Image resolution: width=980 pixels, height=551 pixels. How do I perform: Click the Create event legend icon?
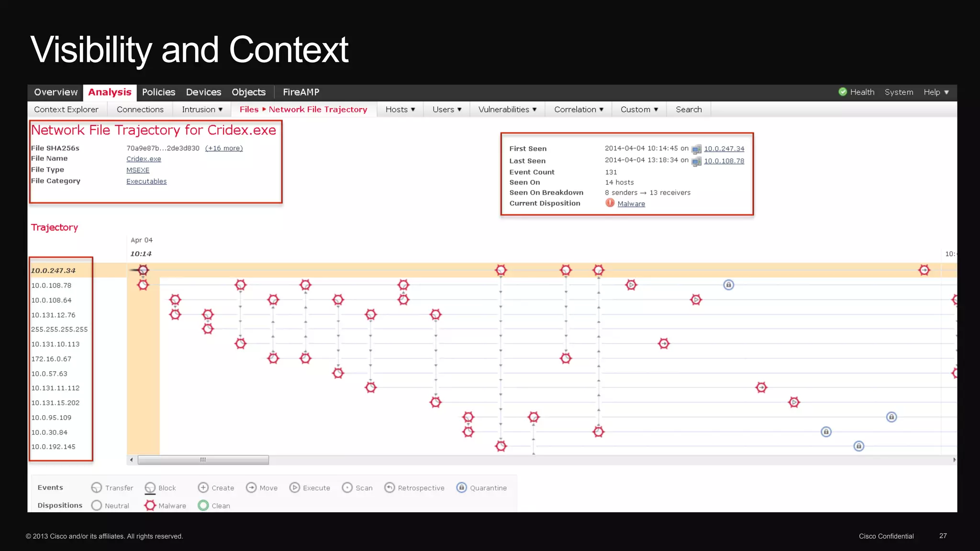pos(203,487)
